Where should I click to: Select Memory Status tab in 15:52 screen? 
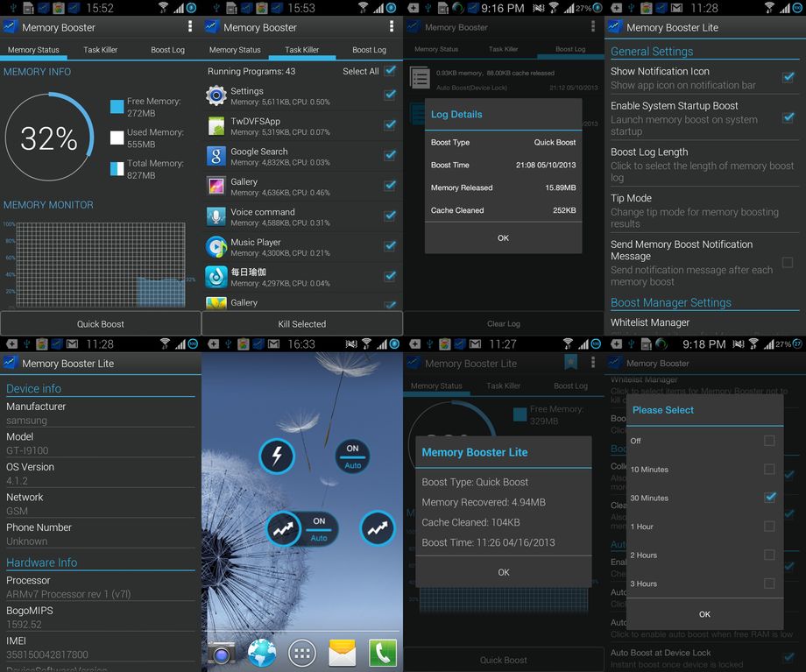[x=33, y=50]
